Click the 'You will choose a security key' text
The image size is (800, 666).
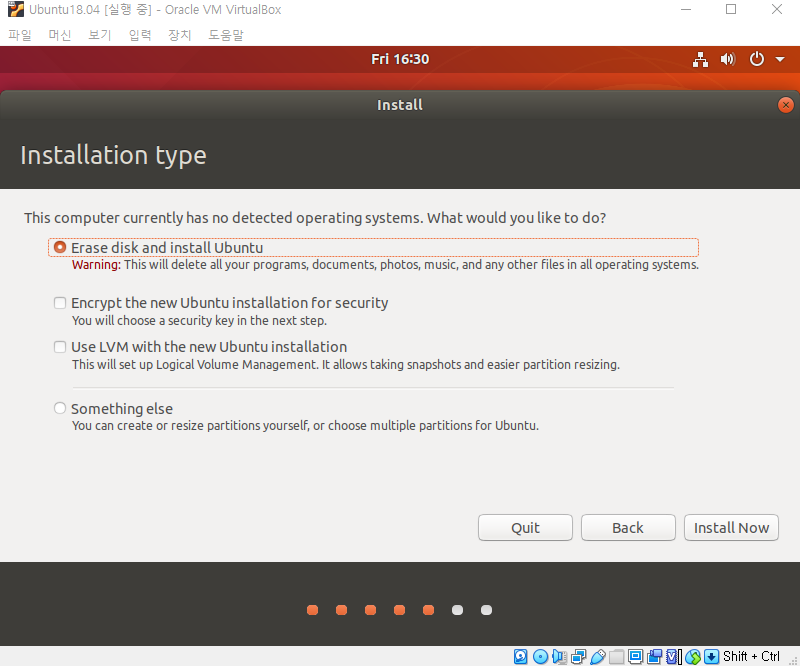pos(199,320)
